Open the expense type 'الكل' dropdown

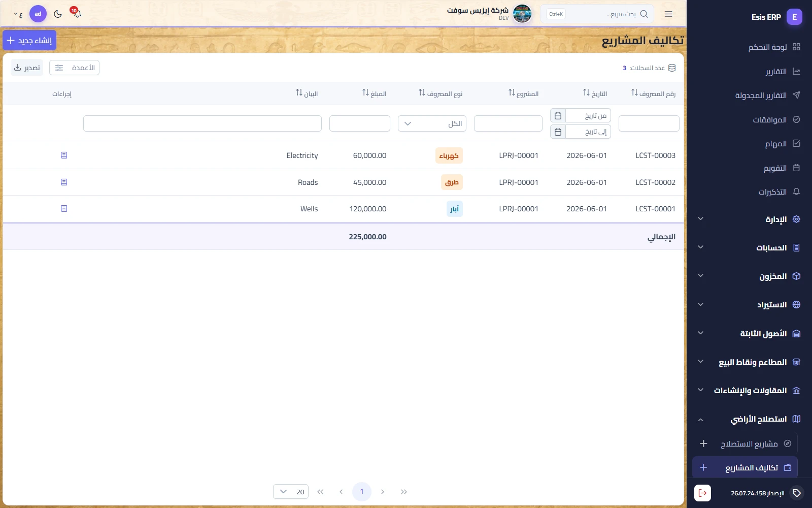[432, 123]
